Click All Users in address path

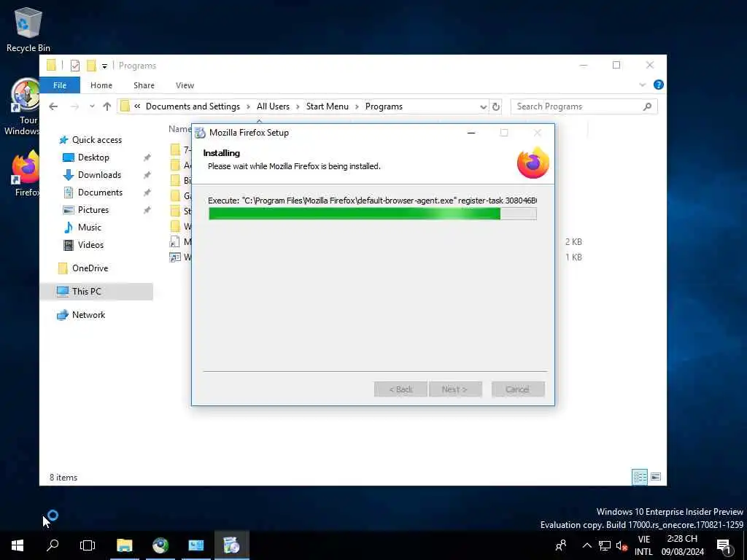tap(273, 106)
